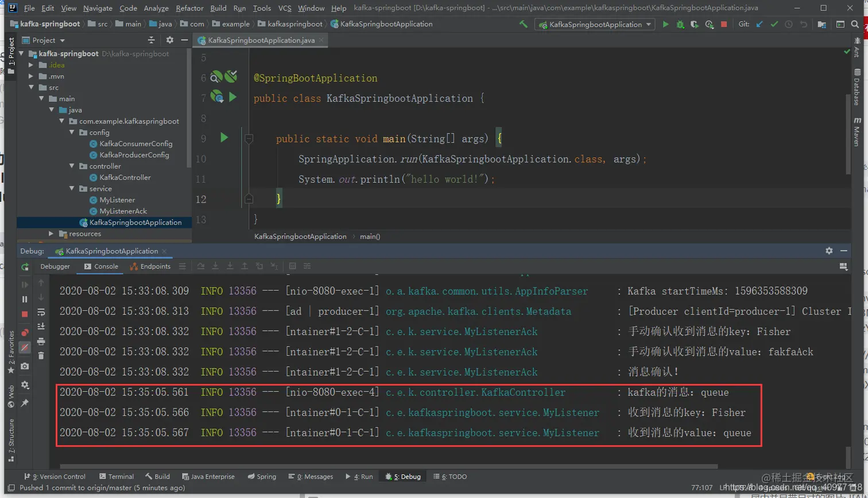Viewport: 868px width, 498px height.
Task: Start debugging with the bug icon in the toolbar
Action: coord(680,24)
